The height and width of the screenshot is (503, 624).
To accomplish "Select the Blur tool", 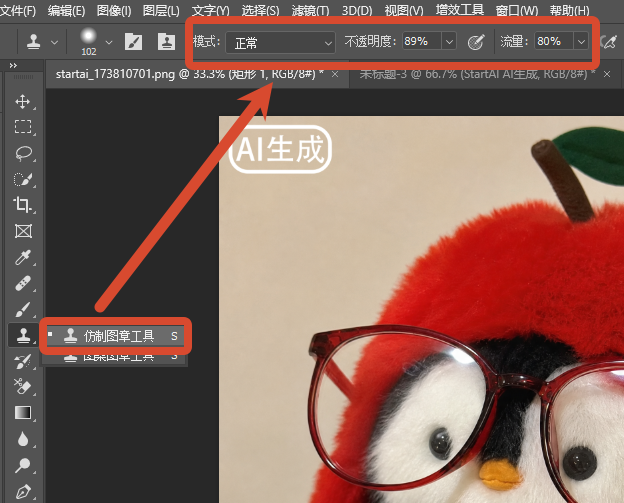I will [x=23, y=439].
